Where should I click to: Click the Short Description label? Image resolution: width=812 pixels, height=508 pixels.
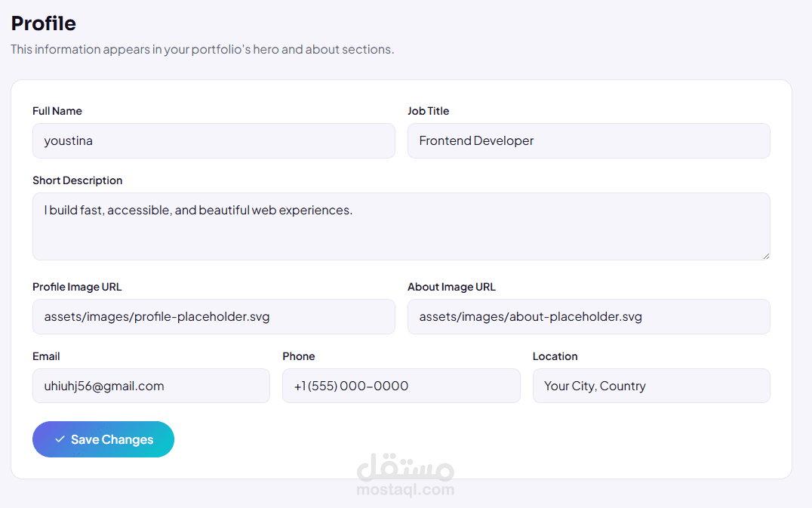point(78,180)
